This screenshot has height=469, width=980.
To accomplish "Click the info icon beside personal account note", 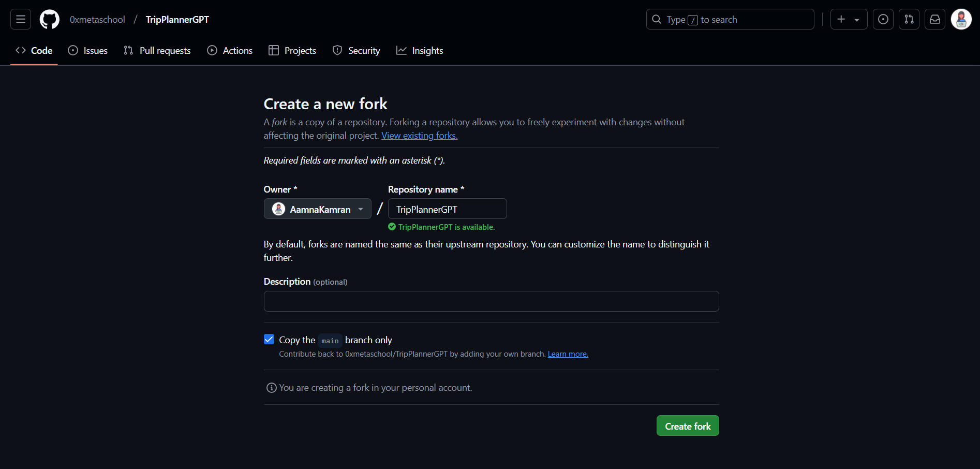I will coord(271,388).
